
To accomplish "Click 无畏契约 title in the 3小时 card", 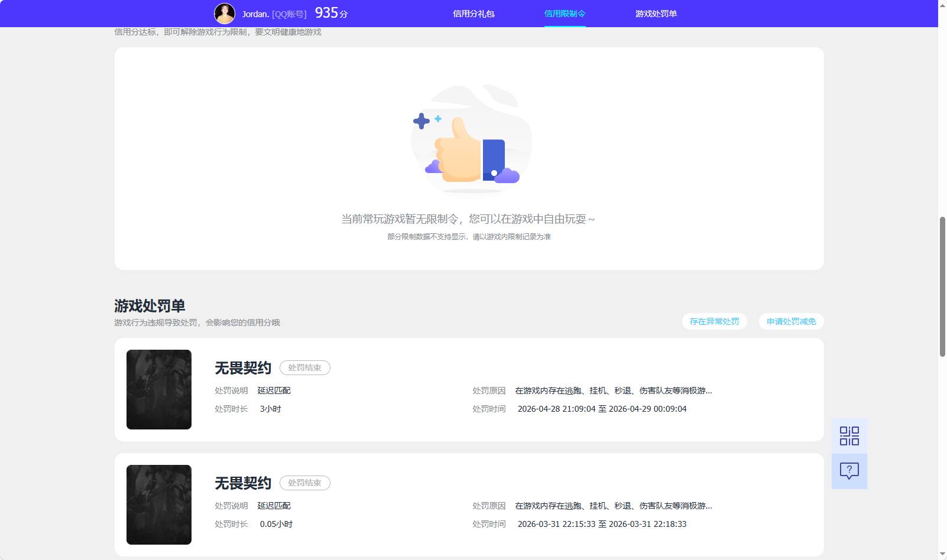I will pos(243,368).
